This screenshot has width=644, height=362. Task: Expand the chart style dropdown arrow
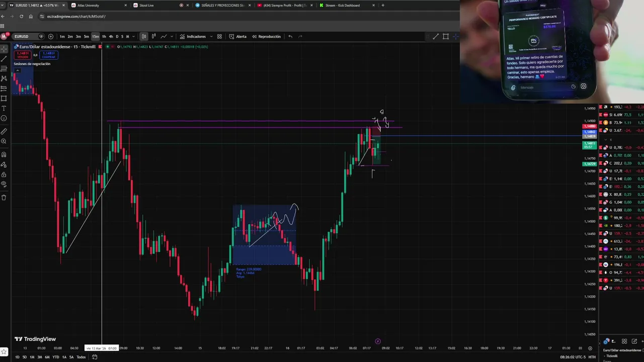(172, 36)
